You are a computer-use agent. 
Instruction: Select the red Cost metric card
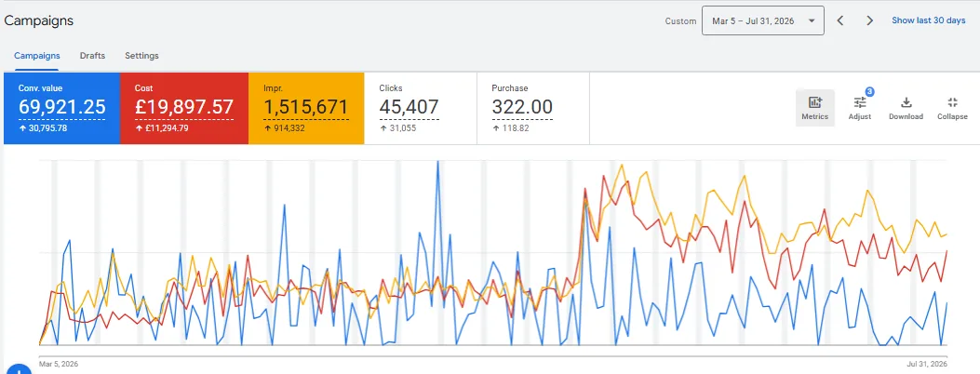click(183, 109)
